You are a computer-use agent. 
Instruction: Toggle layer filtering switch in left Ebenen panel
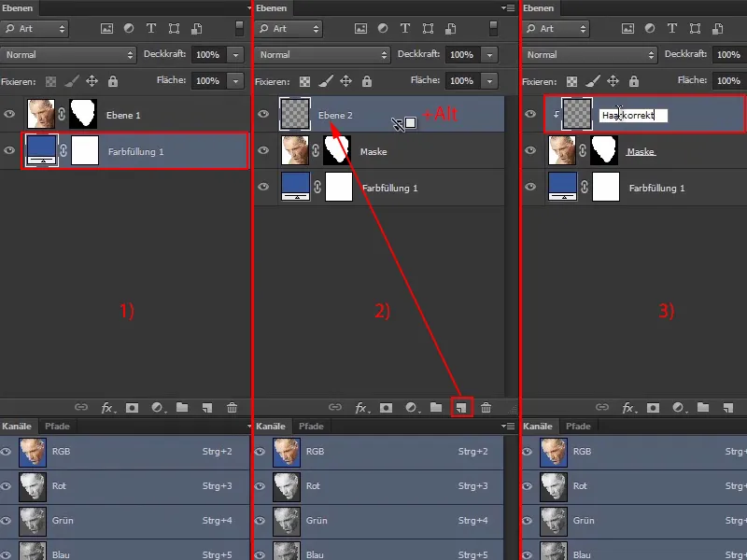[239, 29]
